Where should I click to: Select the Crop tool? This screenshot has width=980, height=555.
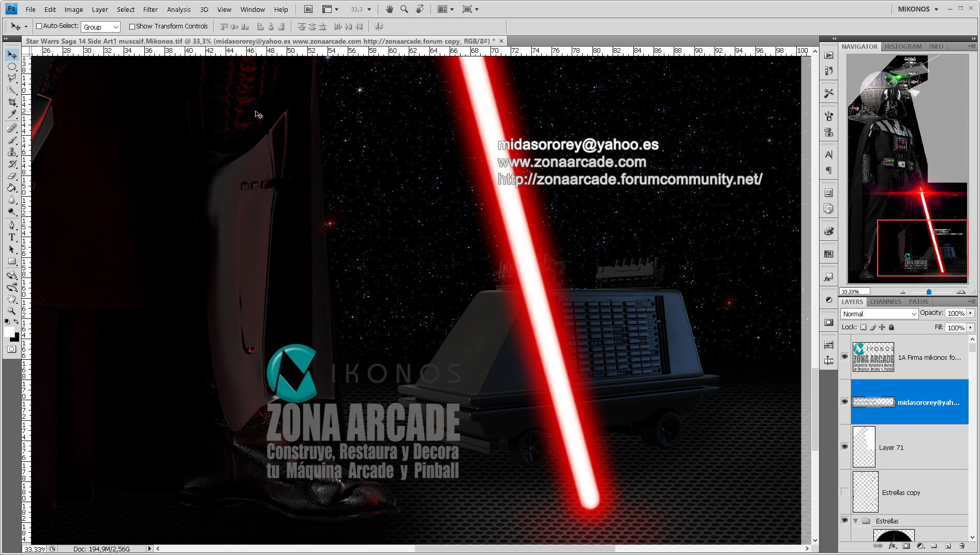click(12, 102)
